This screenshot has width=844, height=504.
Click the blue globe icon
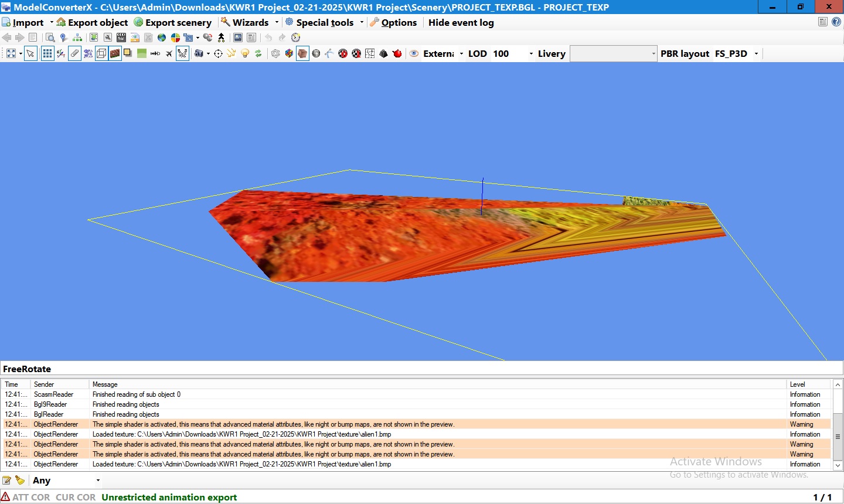point(162,38)
